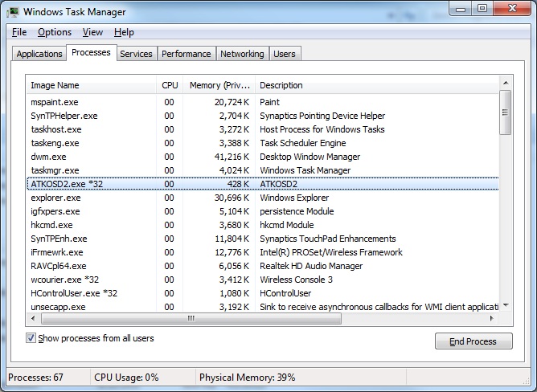
Task: Click the End Process button
Action: pos(473,341)
